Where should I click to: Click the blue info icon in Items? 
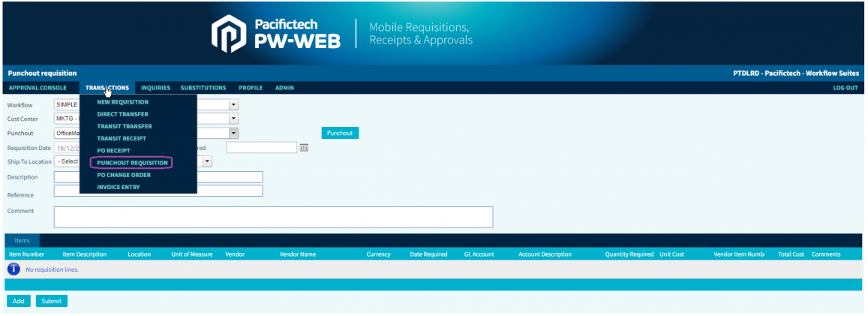(14, 269)
